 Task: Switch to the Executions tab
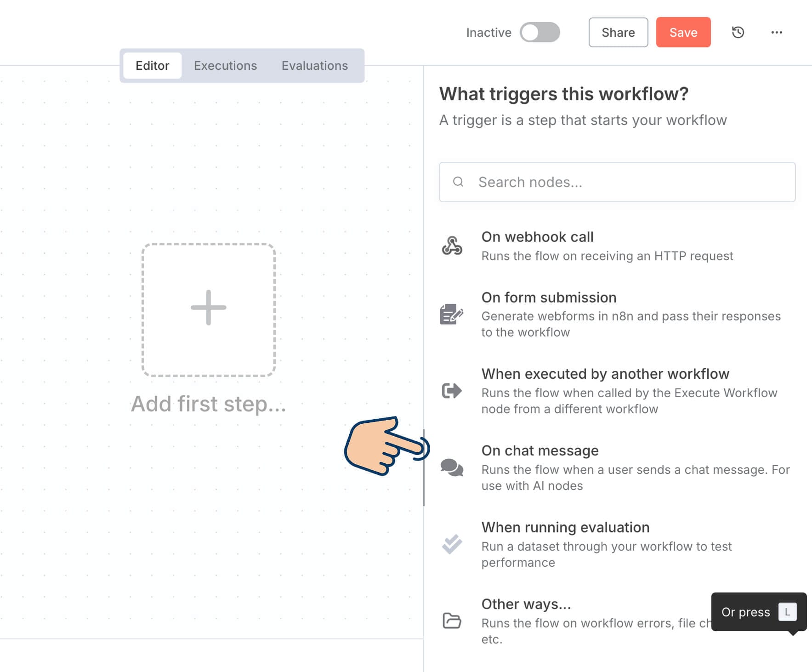(x=226, y=65)
